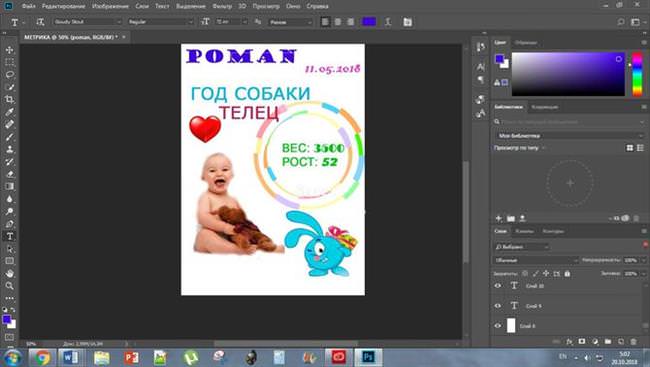
Task: Open the font style Regular dropdown
Action: click(160, 22)
